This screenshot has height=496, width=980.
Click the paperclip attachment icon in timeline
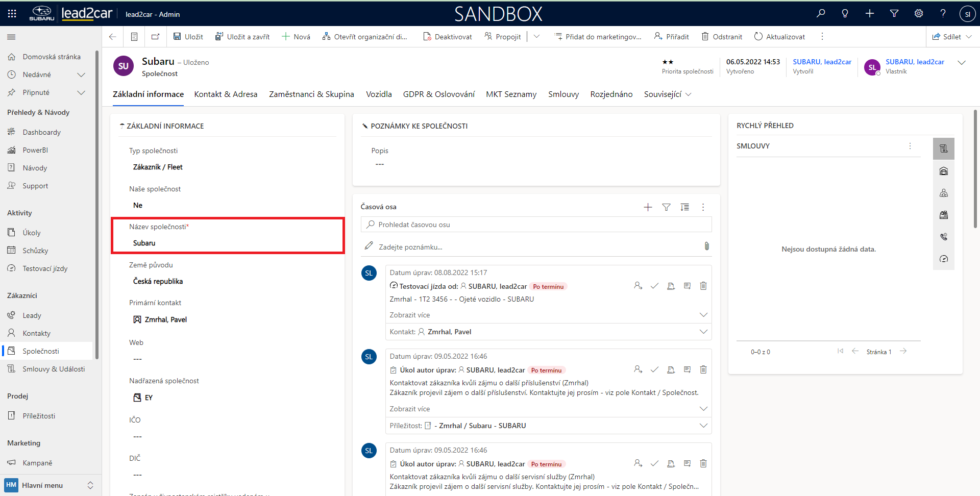(706, 246)
